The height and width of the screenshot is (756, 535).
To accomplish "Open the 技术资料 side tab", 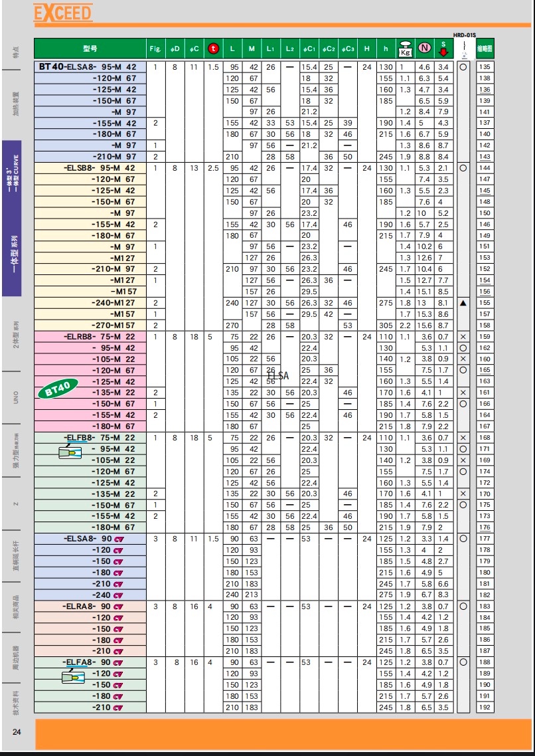I will tap(17, 703).
